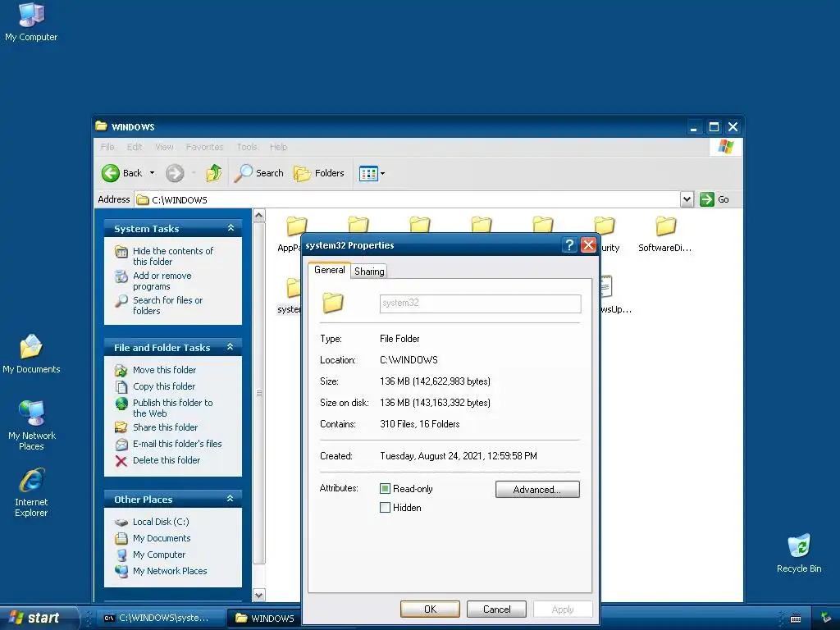Open Local Disk (C:) in Other Places
840x630 pixels.
(161, 522)
